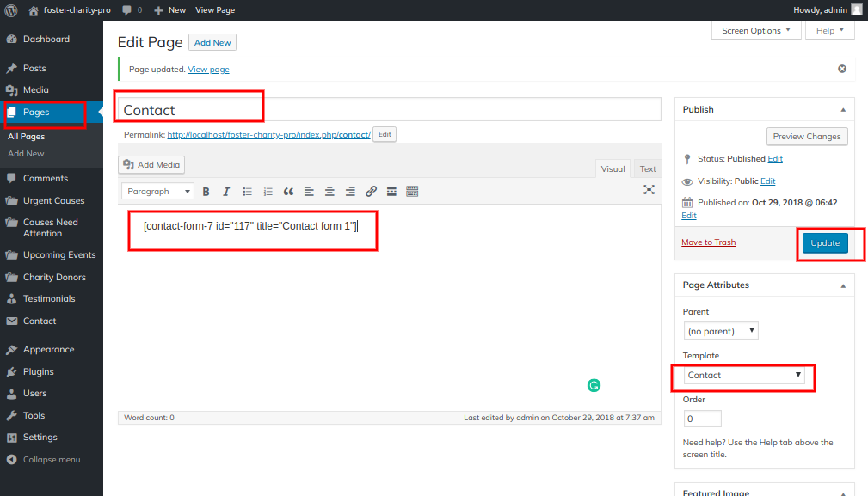Edit the Published on date

(x=689, y=216)
